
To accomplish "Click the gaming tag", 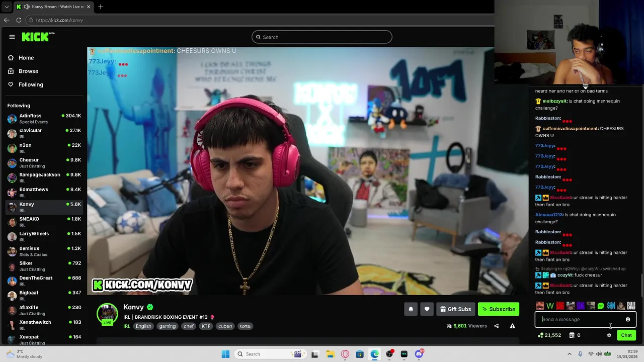I will point(168,326).
